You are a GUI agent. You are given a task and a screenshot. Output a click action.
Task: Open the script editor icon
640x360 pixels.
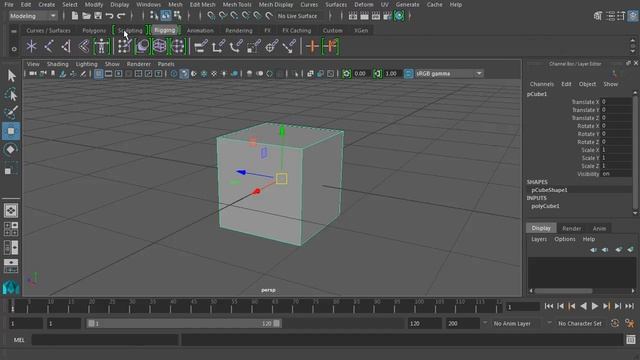point(631,340)
